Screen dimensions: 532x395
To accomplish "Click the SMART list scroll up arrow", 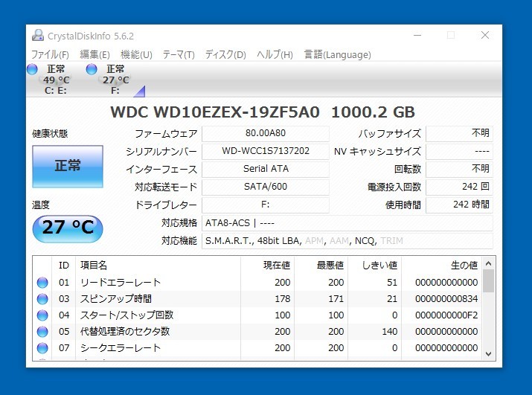I will (x=488, y=263).
